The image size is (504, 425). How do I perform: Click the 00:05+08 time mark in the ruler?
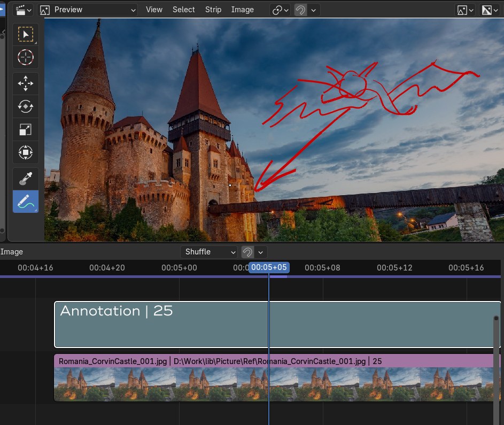322,268
